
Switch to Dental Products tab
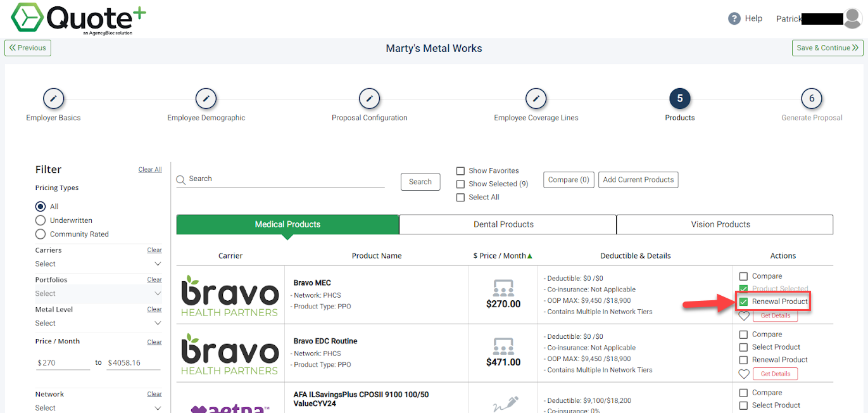pyautogui.click(x=507, y=224)
